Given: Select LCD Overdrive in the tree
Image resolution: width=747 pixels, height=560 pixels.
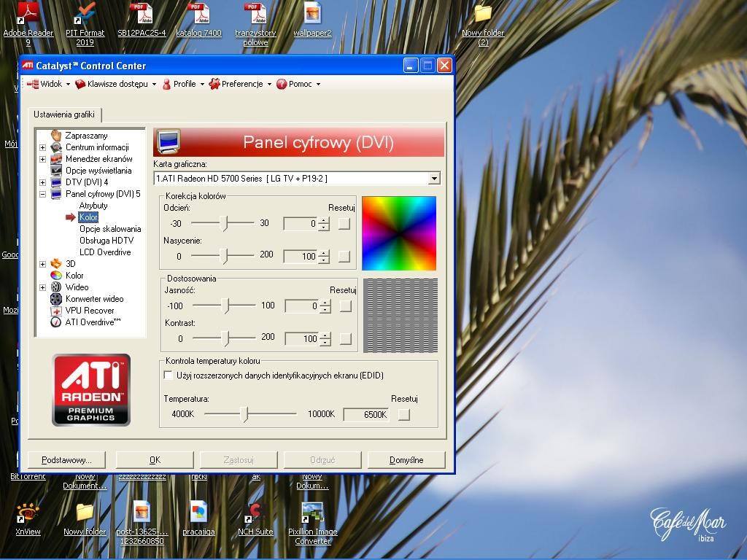Looking at the screenshot, I should pos(105,252).
